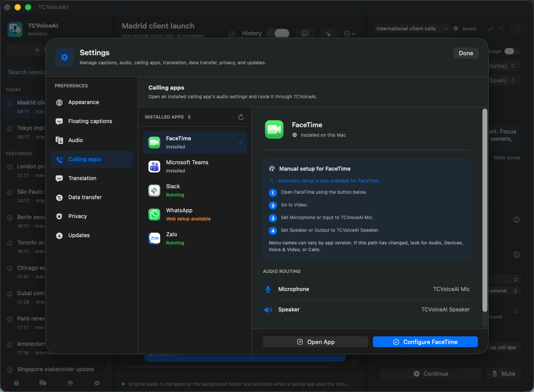
Task: Click the Zalo app icon
Action: coord(154,239)
